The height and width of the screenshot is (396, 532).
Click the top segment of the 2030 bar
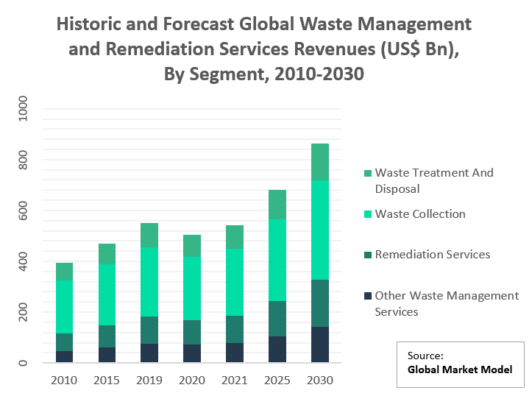(x=319, y=162)
